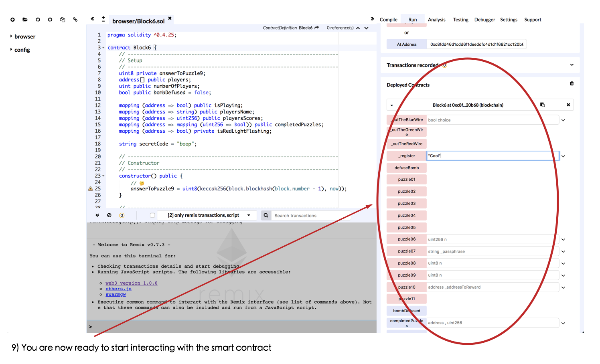This screenshot has width=600, height=364.
Task: Call the _register function button
Action: click(407, 156)
